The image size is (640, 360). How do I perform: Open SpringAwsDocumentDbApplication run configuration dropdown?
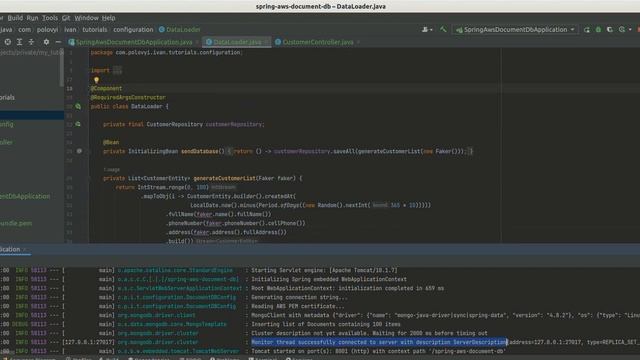pos(515,30)
